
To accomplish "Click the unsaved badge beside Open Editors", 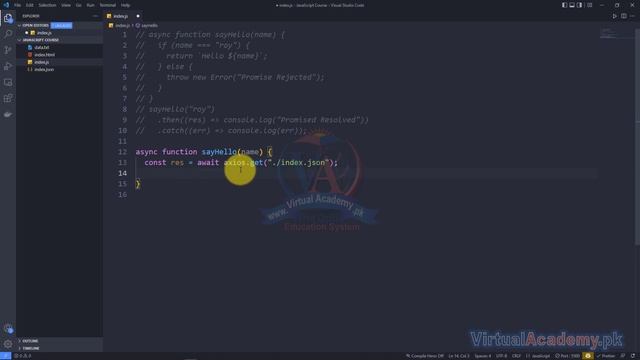I will point(61,25).
